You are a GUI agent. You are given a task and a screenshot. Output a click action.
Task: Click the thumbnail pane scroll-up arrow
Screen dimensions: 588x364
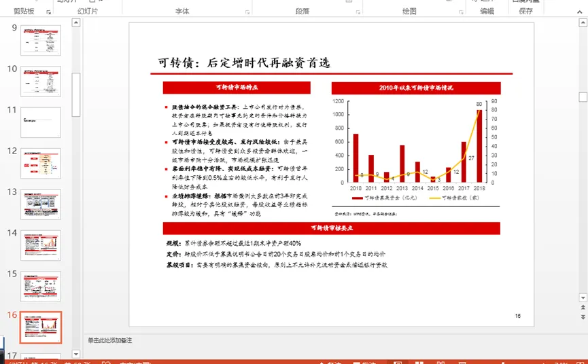pyautogui.click(x=75, y=22)
